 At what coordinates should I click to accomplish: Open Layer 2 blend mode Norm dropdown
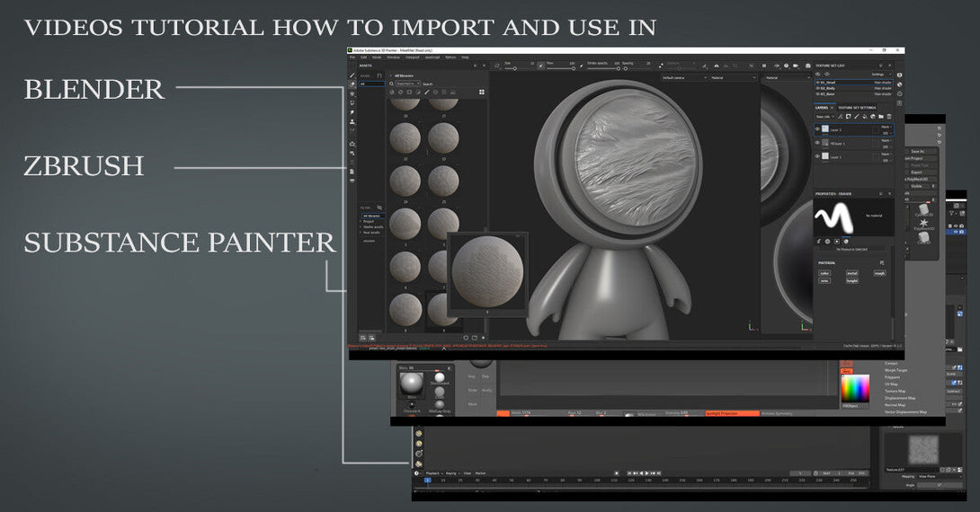coord(886,127)
